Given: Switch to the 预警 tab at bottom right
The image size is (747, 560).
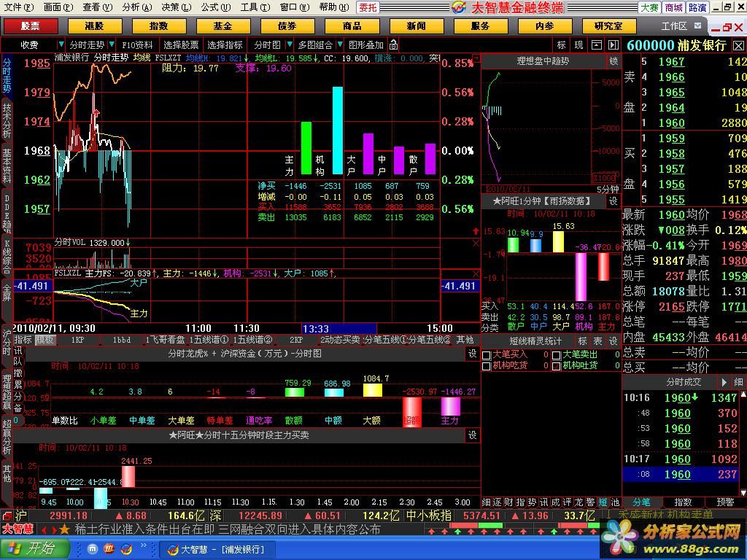Looking at the screenshot, I should pyautogui.click(x=725, y=502).
